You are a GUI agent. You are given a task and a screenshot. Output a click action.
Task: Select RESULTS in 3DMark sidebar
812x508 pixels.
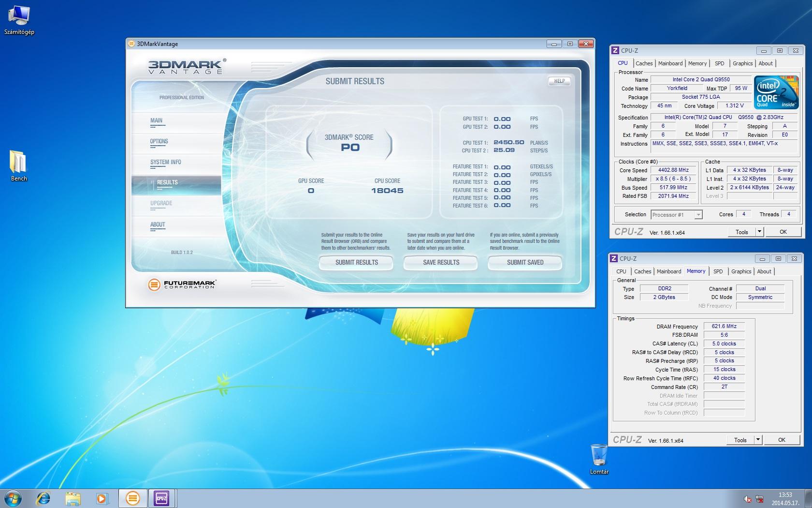tap(176, 185)
